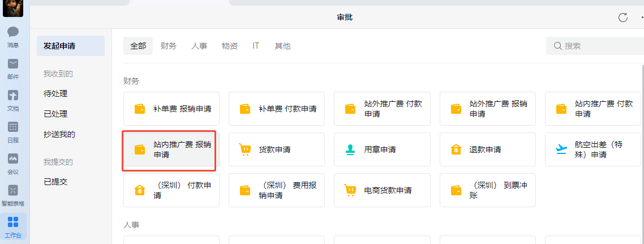The width and height of the screenshot is (644, 244).
Task: Open the 智能表格 smart sheet icon
Action: pos(12,194)
